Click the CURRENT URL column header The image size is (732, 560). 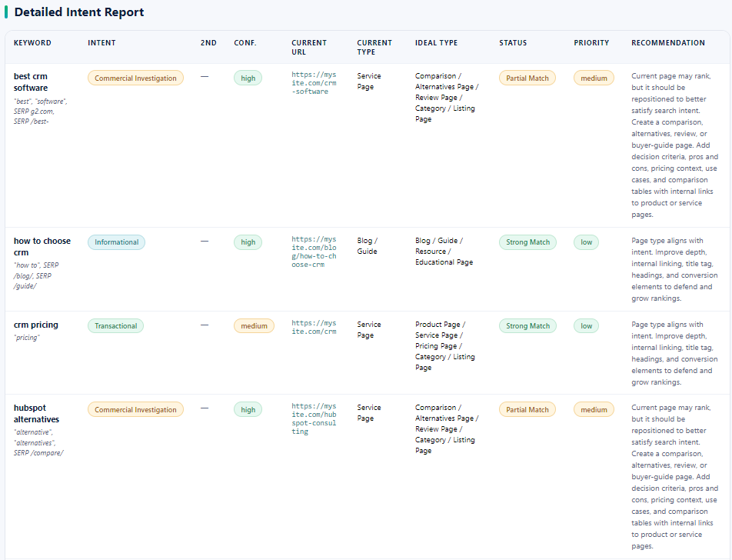pyautogui.click(x=308, y=48)
